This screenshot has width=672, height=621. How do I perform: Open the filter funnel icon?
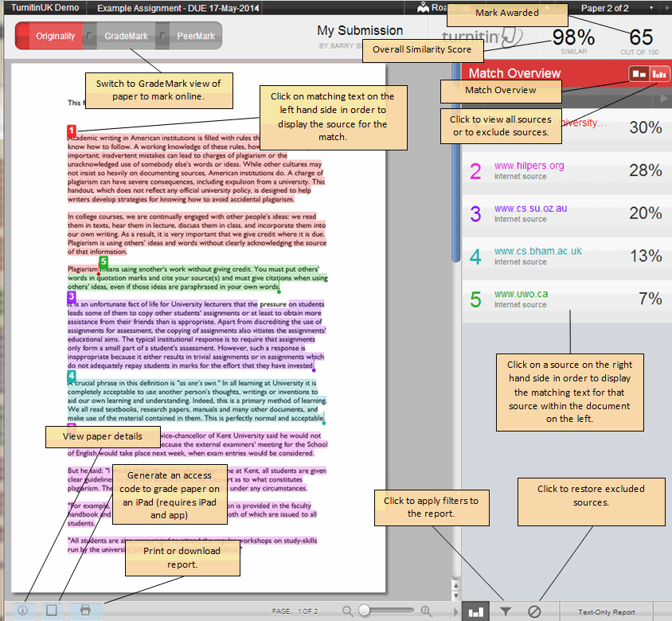point(506,611)
